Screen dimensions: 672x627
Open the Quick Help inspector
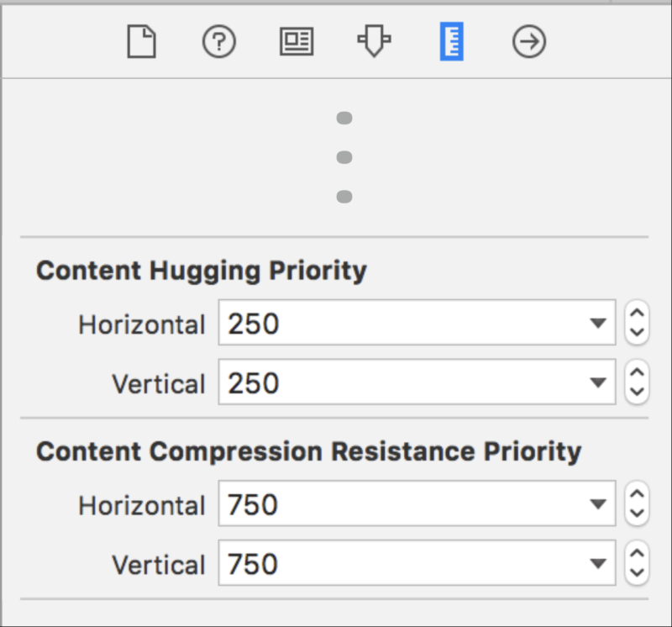click(219, 41)
